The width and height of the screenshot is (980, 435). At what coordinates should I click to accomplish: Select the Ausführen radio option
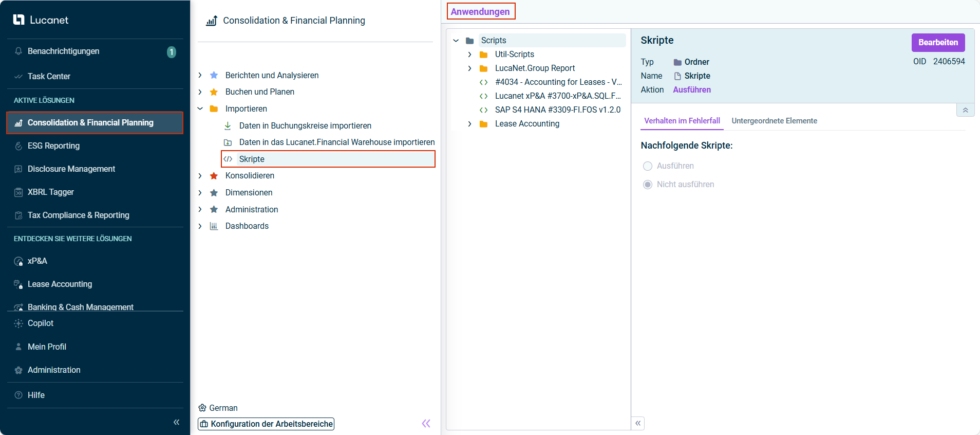pos(648,166)
